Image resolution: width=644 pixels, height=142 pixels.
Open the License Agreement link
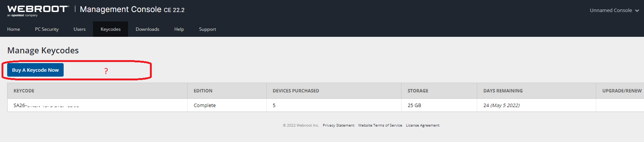pos(423,125)
